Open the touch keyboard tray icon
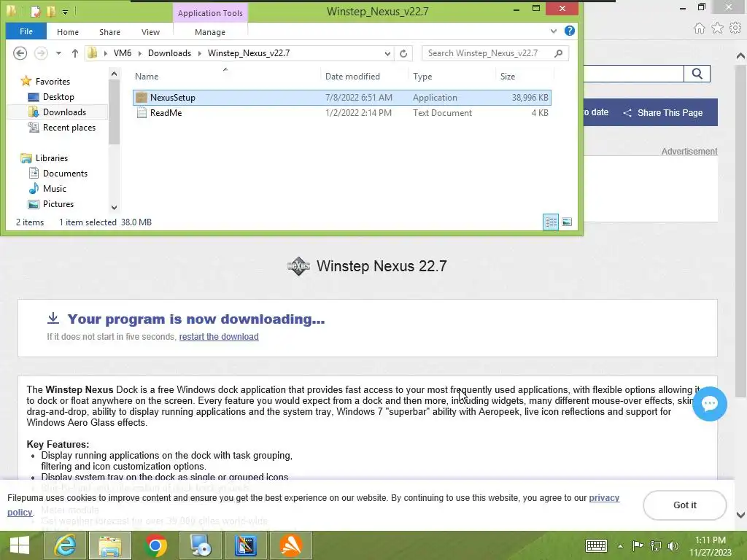Viewport: 747px width, 560px height. coord(596,545)
